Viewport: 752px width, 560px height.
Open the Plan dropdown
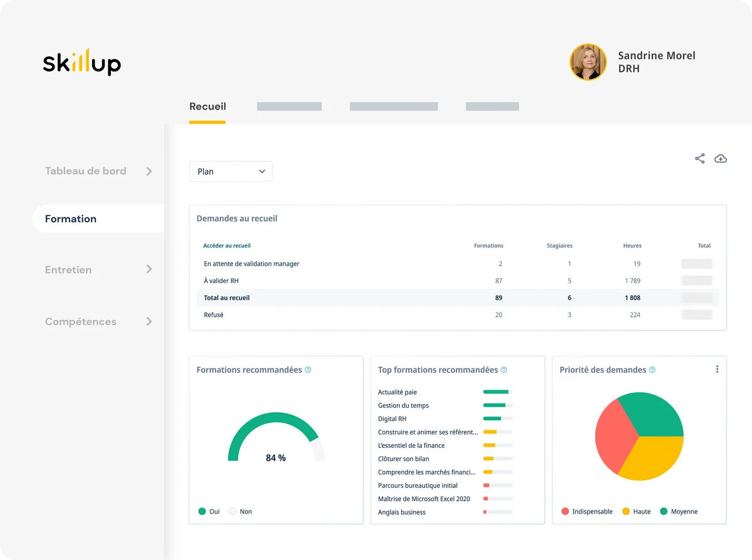(231, 172)
